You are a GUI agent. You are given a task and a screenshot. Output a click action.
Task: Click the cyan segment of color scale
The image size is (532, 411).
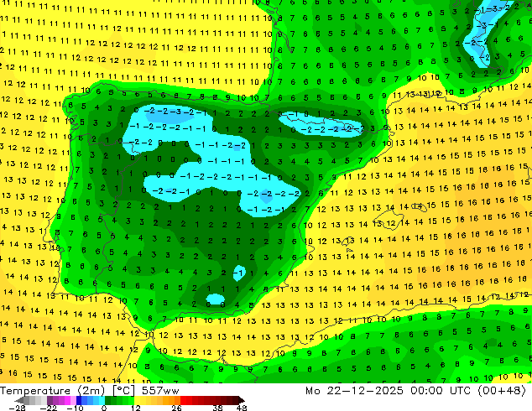[x=102, y=400]
